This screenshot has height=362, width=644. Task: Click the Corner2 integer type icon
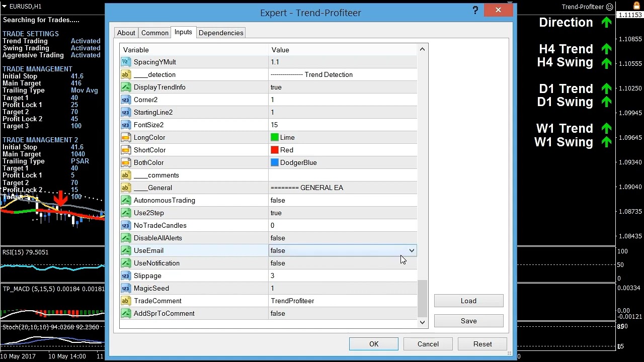coord(126,100)
